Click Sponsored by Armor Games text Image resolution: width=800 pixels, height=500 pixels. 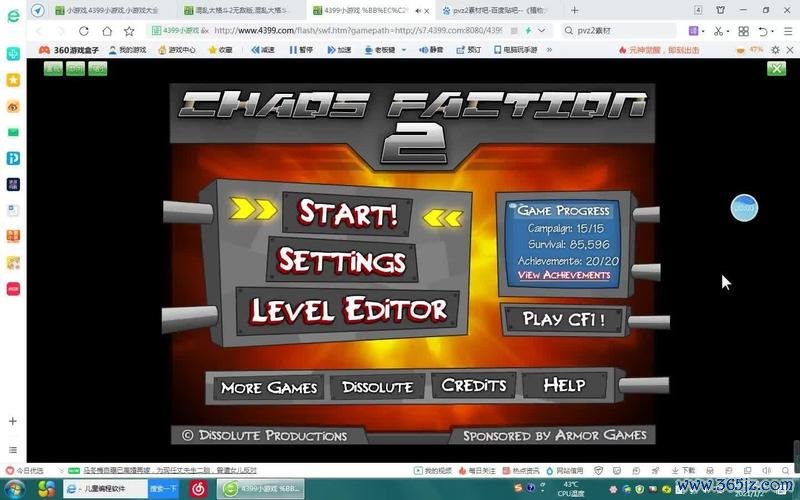click(x=555, y=435)
